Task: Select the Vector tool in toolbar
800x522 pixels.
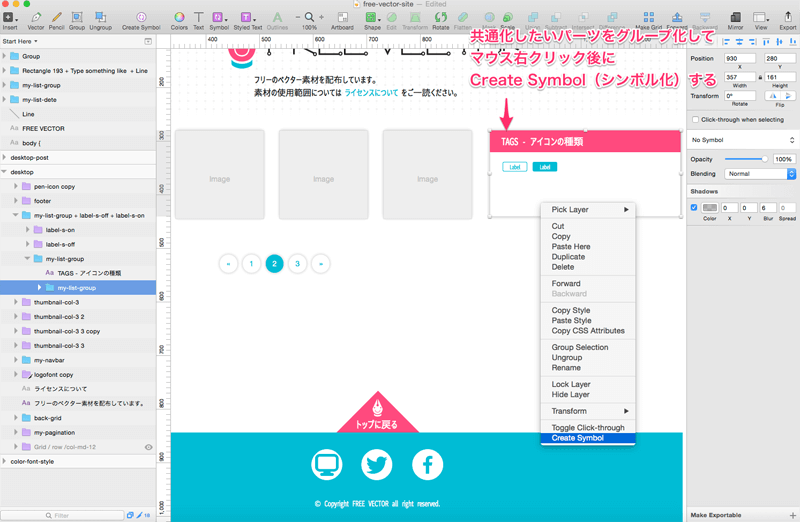Action: click(36, 18)
